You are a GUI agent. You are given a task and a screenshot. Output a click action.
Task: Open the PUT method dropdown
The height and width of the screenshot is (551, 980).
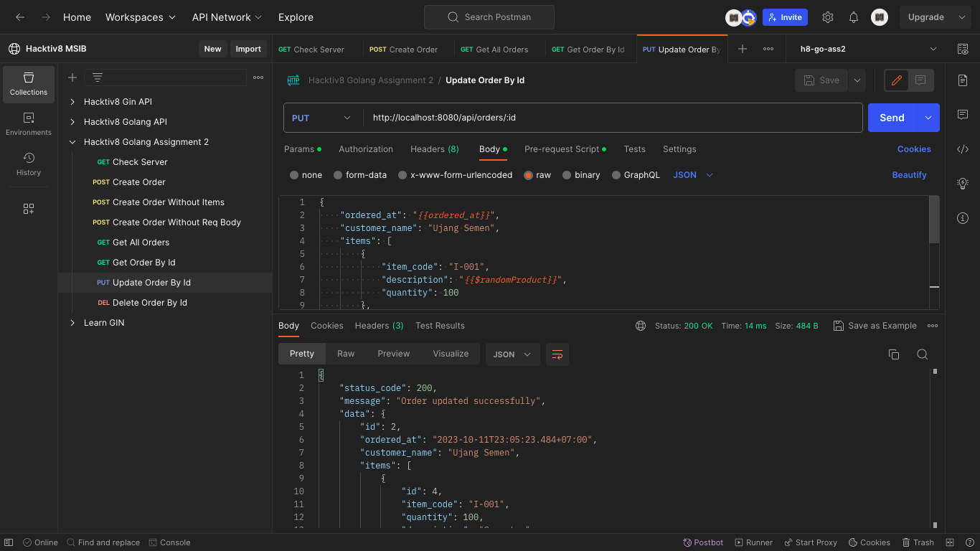(x=322, y=118)
